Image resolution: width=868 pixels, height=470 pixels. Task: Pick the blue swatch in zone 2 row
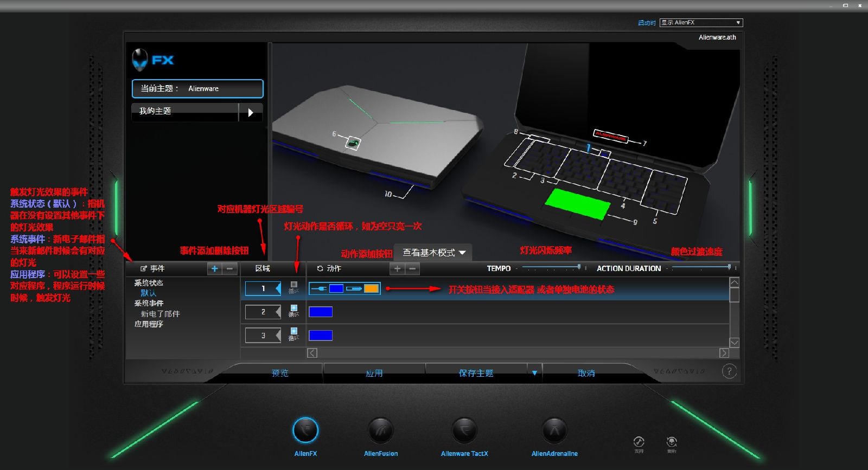pyautogui.click(x=321, y=312)
